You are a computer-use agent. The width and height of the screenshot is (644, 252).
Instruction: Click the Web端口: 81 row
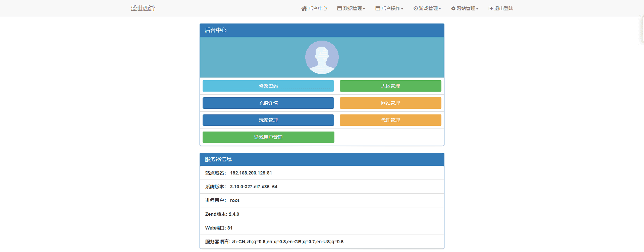(x=322, y=228)
